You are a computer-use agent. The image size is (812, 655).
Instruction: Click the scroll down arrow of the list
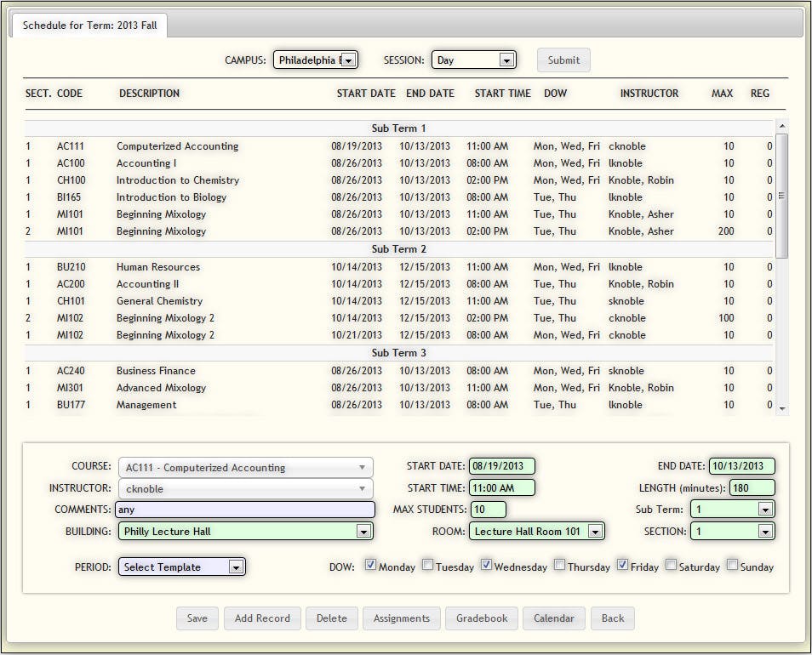pos(782,408)
